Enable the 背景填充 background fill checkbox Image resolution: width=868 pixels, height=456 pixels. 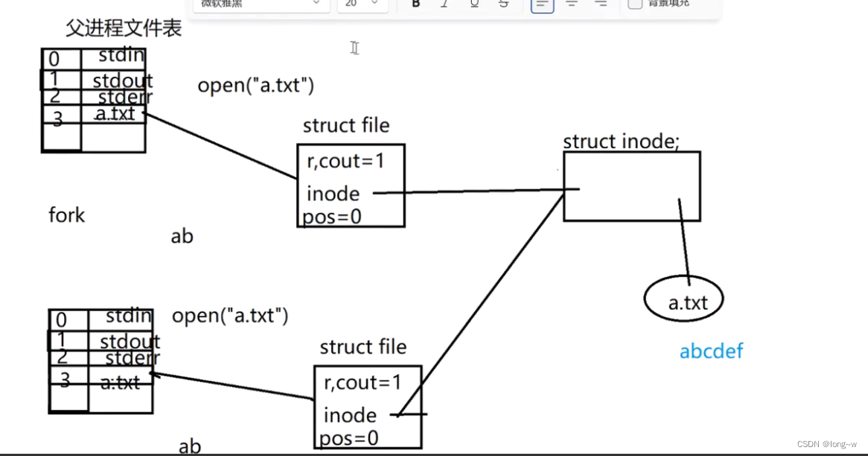pyautogui.click(x=635, y=4)
